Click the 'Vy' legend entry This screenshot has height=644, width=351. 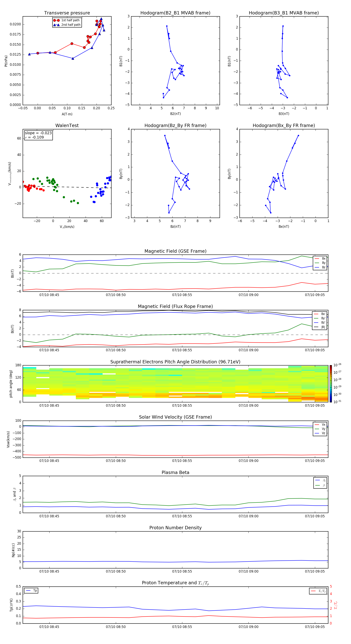coord(320,429)
